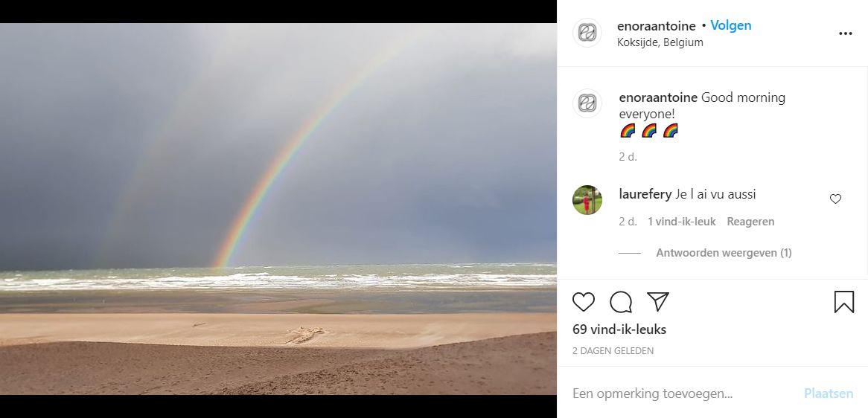
Task: Save post using bookmark icon
Action: pos(843,302)
